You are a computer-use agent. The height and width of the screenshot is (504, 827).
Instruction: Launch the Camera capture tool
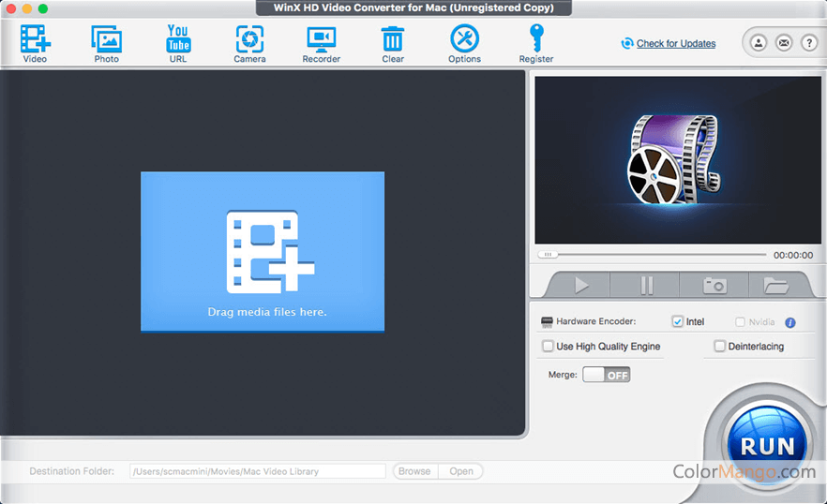[x=249, y=44]
